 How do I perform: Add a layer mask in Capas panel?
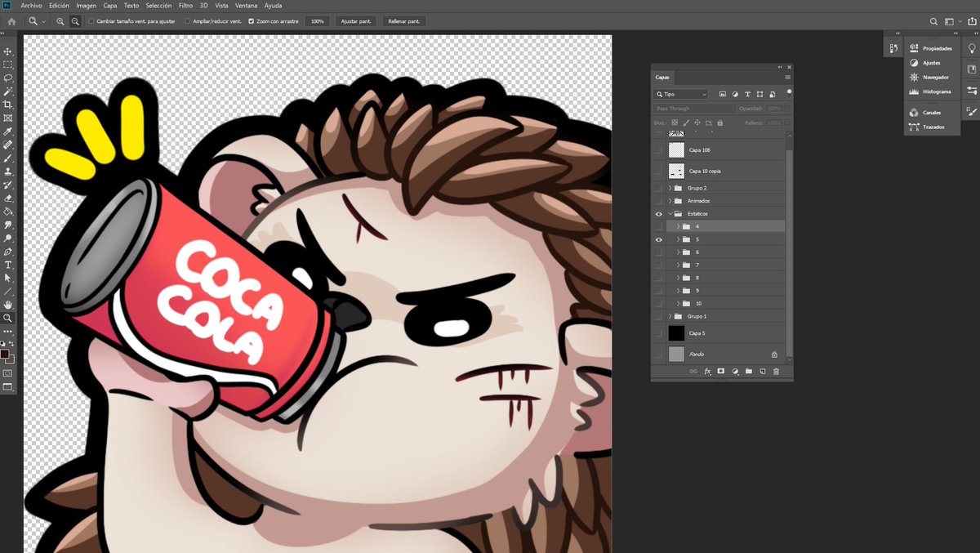pos(721,371)
